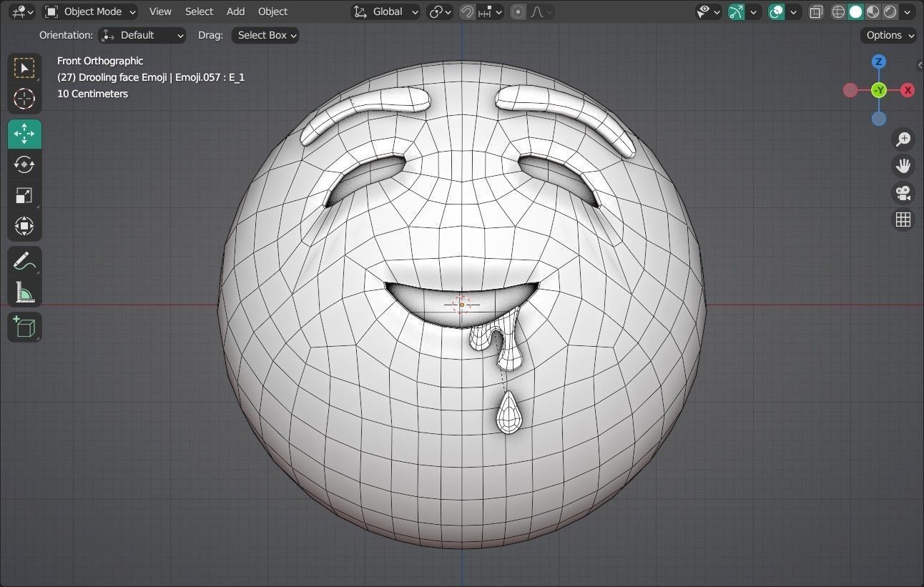The width and height of the screenshot is (924, 587).
Task: Open the Orientation Default dropdown
Action: [142, 35]
